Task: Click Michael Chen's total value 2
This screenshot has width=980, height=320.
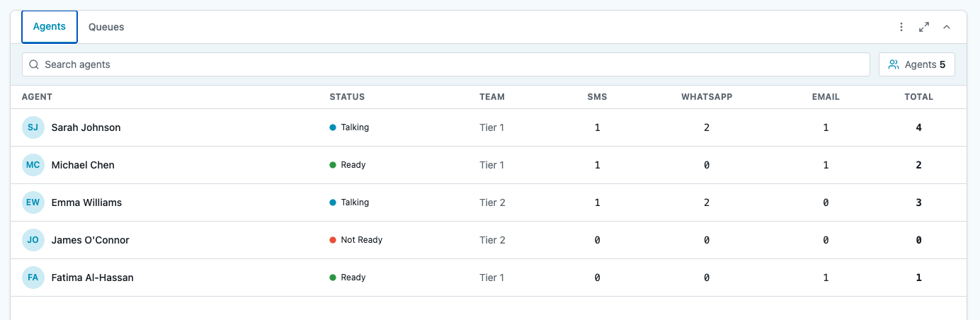Action: click(x=919, y=165)
